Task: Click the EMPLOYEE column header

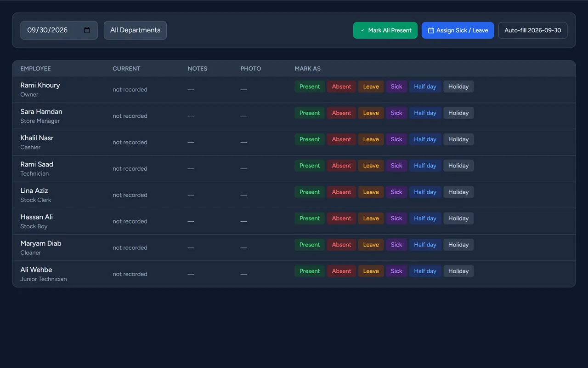Action: (x=35, y=69)
